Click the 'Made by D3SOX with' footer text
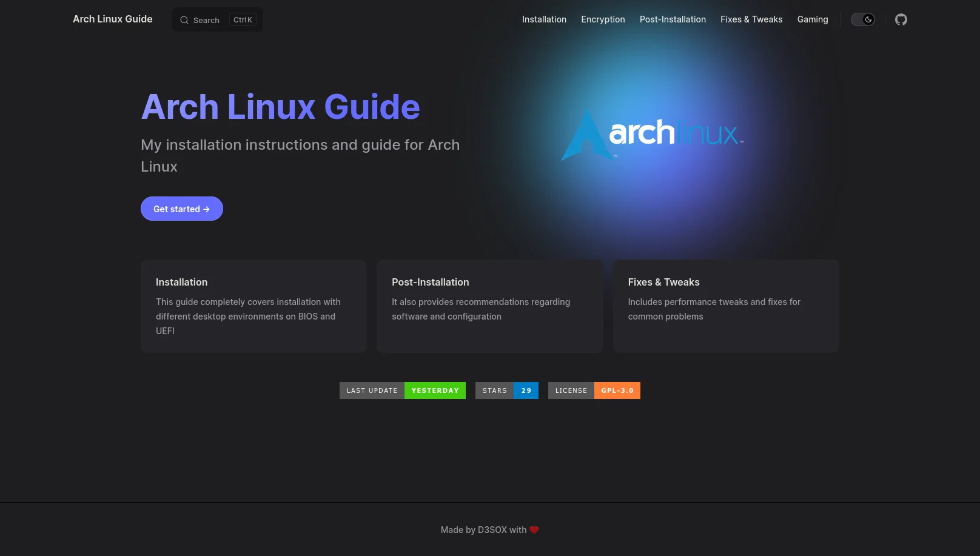This screenshot has height=556, width=980. 483,530
